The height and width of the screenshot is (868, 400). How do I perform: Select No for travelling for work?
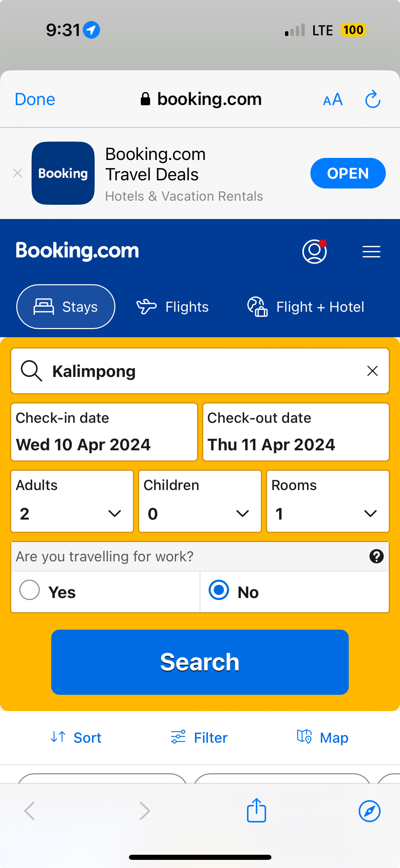[x=219, y=590]
